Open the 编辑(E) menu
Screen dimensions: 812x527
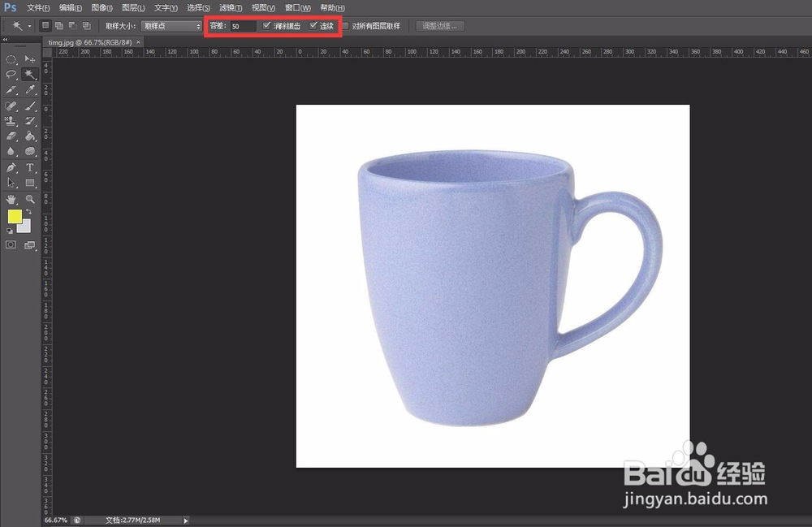(x=71, y=8)
